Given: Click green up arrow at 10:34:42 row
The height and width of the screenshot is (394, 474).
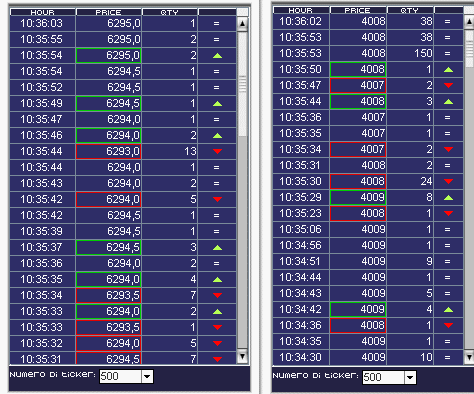Looking at the screenshot, I should click(x=448, y=310).
